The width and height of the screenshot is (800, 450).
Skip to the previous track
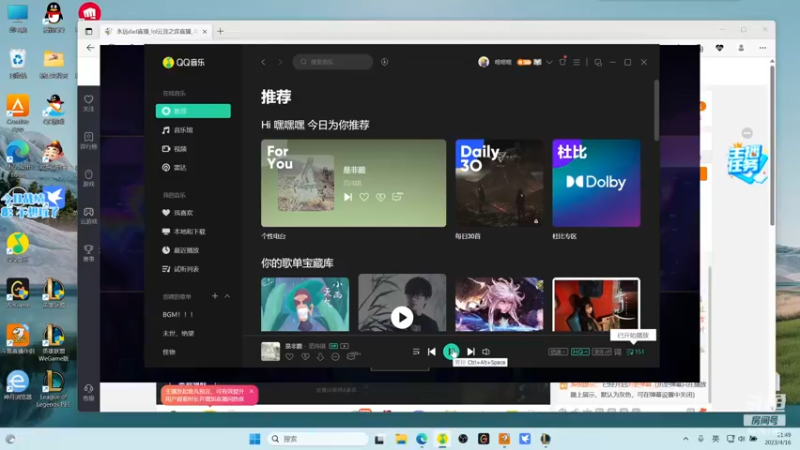(432, 352)
